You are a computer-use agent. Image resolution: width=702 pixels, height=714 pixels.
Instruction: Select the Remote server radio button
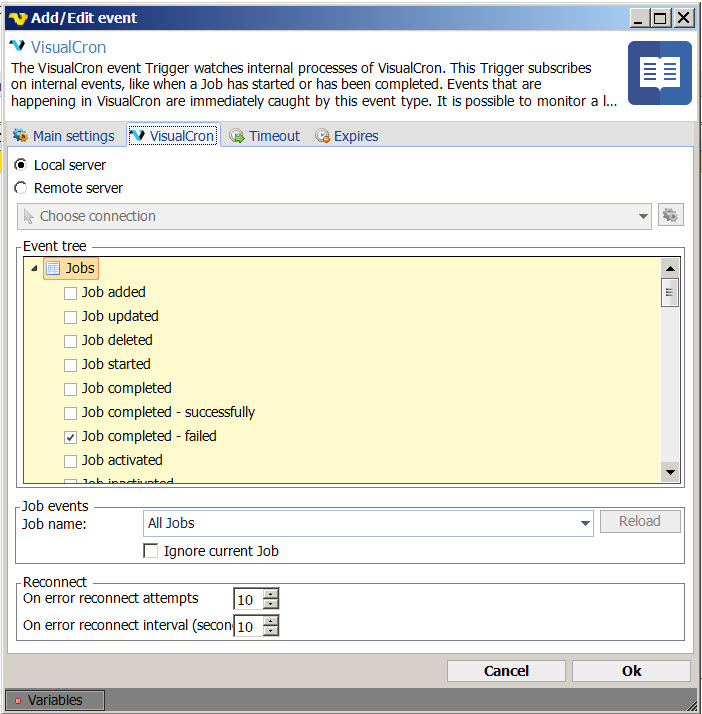(21, 188)
